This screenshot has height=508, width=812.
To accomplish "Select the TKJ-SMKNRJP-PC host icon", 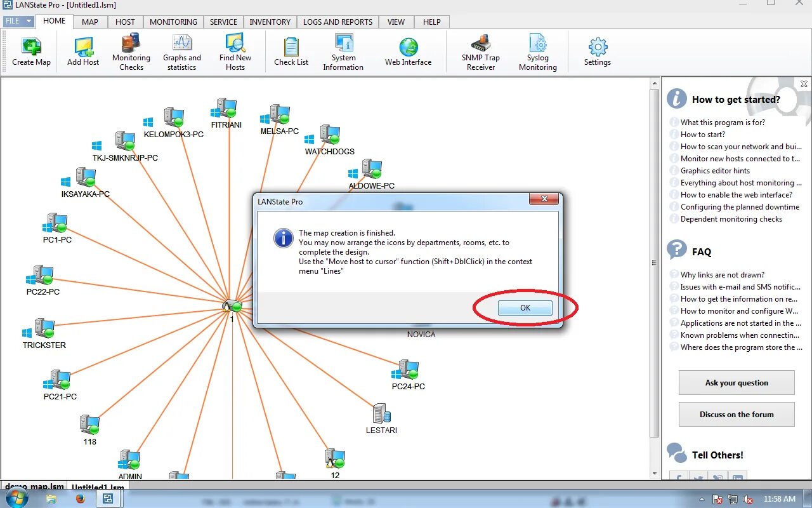I will point(125,141).
